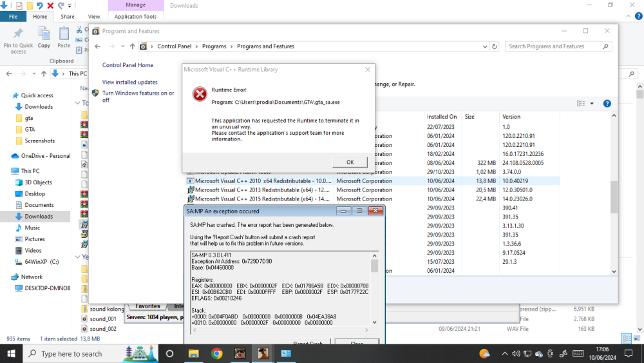
Task: Click the red error icon in Runtime Library dialog
Action: [200, 94]
